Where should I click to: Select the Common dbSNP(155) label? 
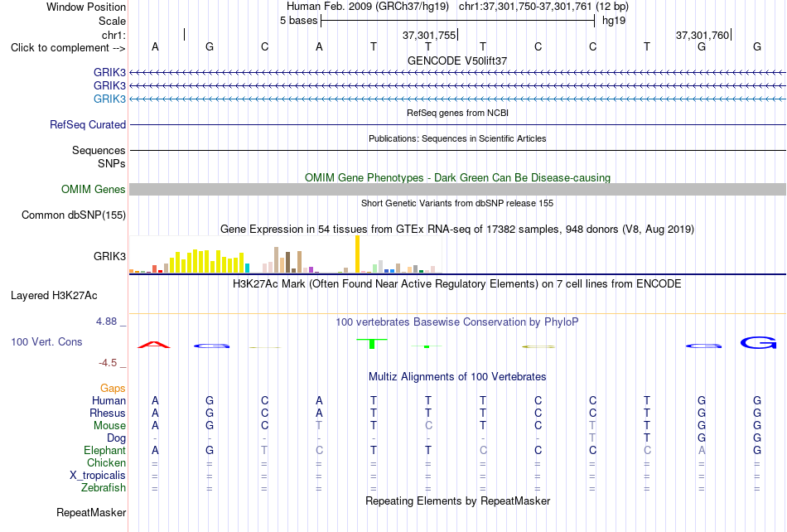click(73, 215)
